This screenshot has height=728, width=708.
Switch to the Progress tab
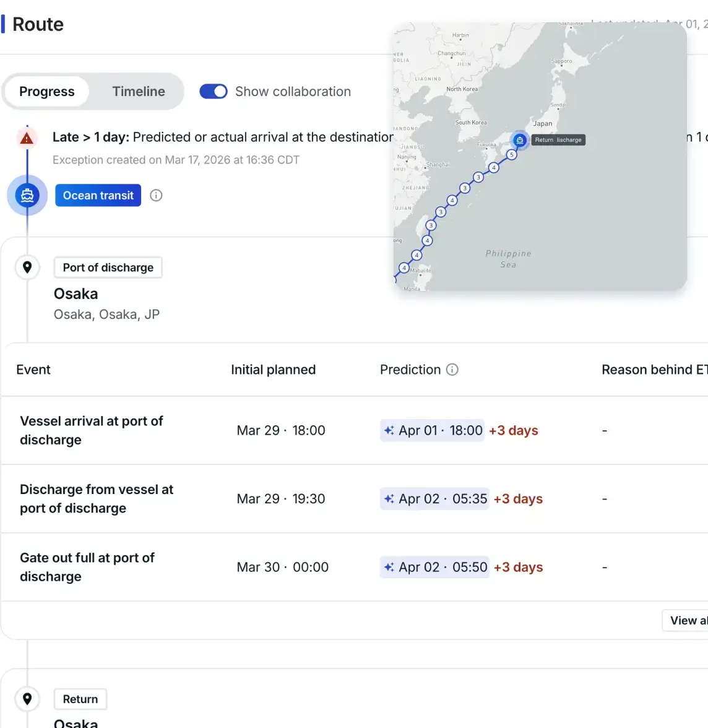tap(47, 92)
